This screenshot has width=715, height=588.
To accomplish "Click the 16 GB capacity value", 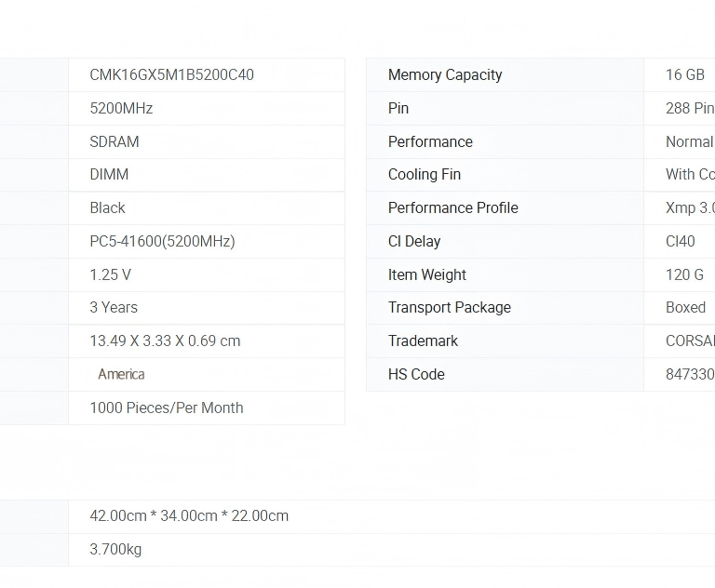I will pos(685,75).
